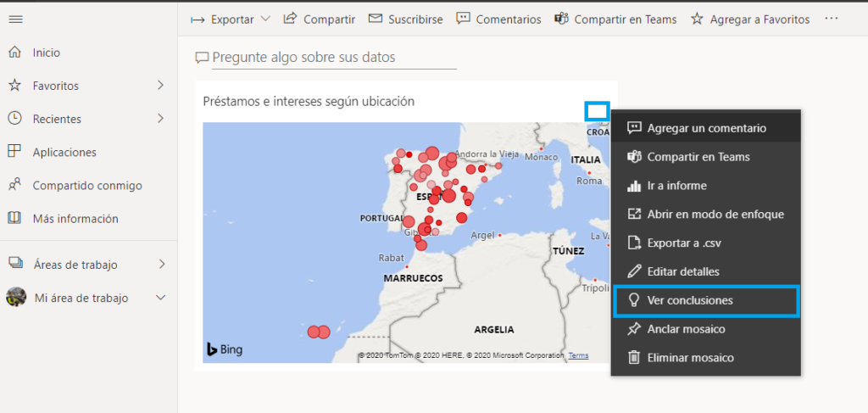Click the Agregar a Favoritos star icon
868x413 pixels.
click(697, 20)
